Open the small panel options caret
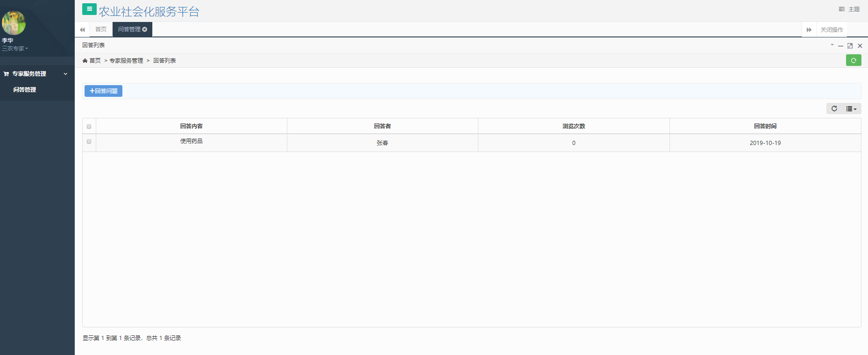868x355 pixels. point(832,45)
